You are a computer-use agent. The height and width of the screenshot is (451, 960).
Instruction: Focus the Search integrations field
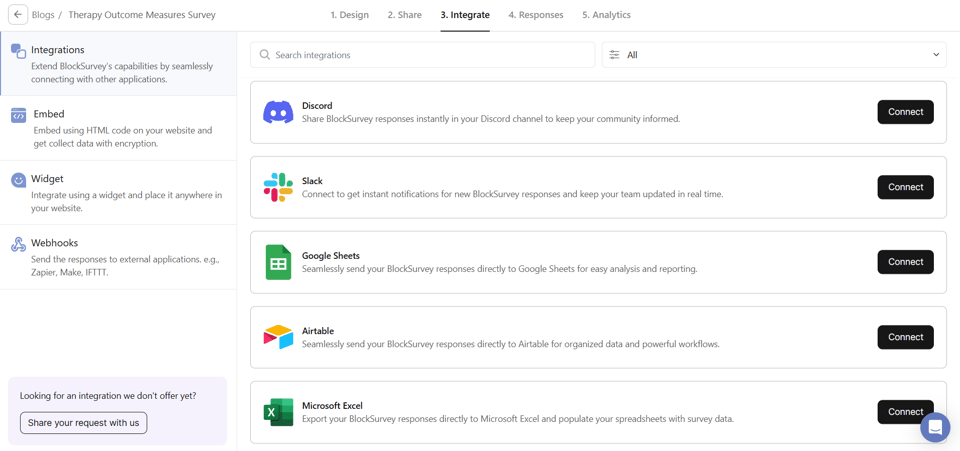coord(422,54)
